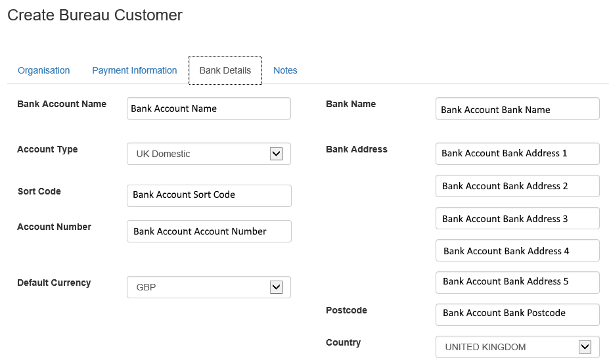Click the Postcode input field
This screenshot has height=364, width=609.
(518, 313)
